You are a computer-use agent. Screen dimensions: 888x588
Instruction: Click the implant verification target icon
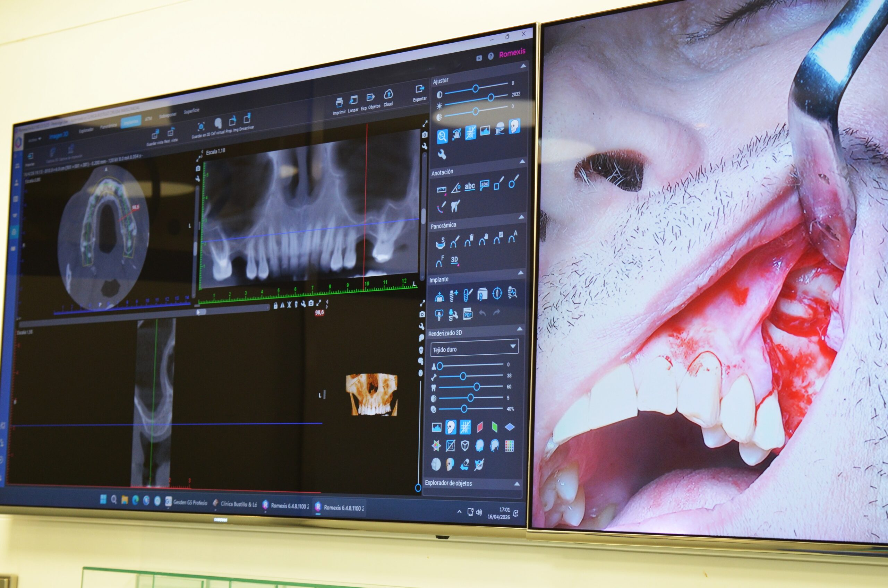[x=497, y=293]
